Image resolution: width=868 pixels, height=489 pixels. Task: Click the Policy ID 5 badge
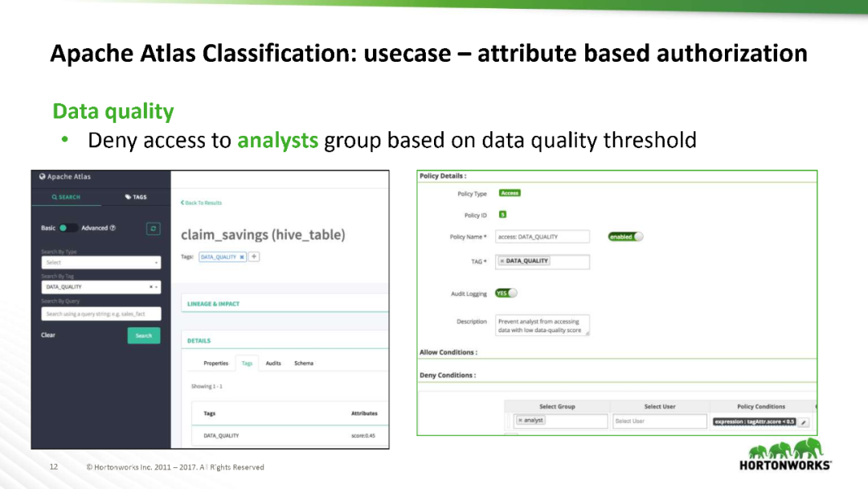point(502,214)
